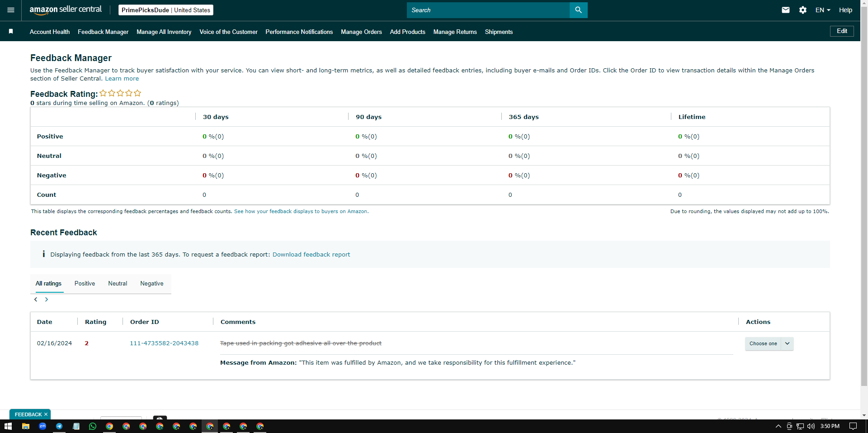Click the network icon in the system tray

pyautogui.click(x=800, y=426)
